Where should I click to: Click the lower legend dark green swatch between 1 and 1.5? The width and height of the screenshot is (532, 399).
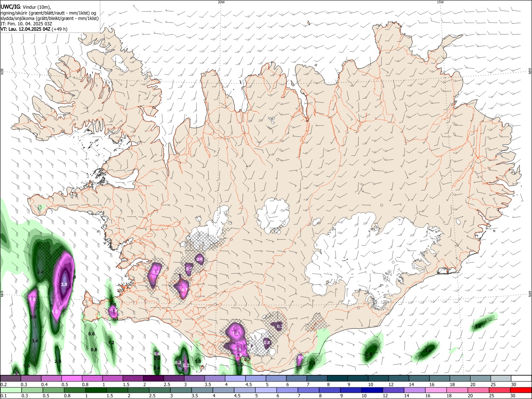(96, 390)
